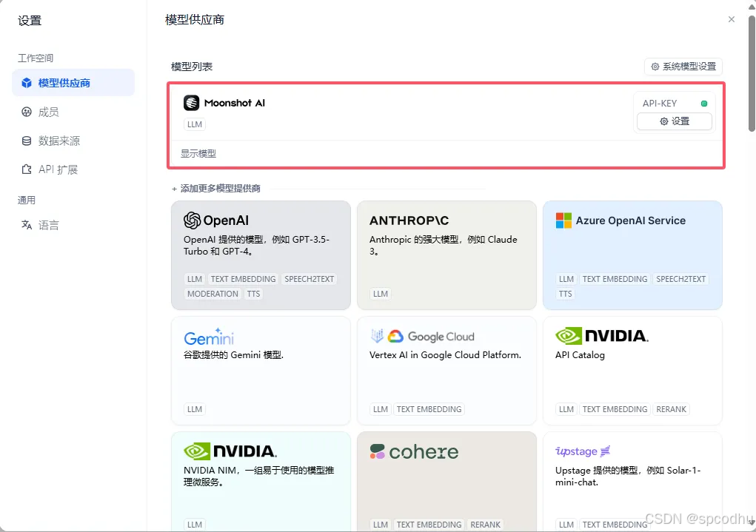Click the 'API Catalog' description text
The width and height of the screenshot is (756, 532).
580,354
